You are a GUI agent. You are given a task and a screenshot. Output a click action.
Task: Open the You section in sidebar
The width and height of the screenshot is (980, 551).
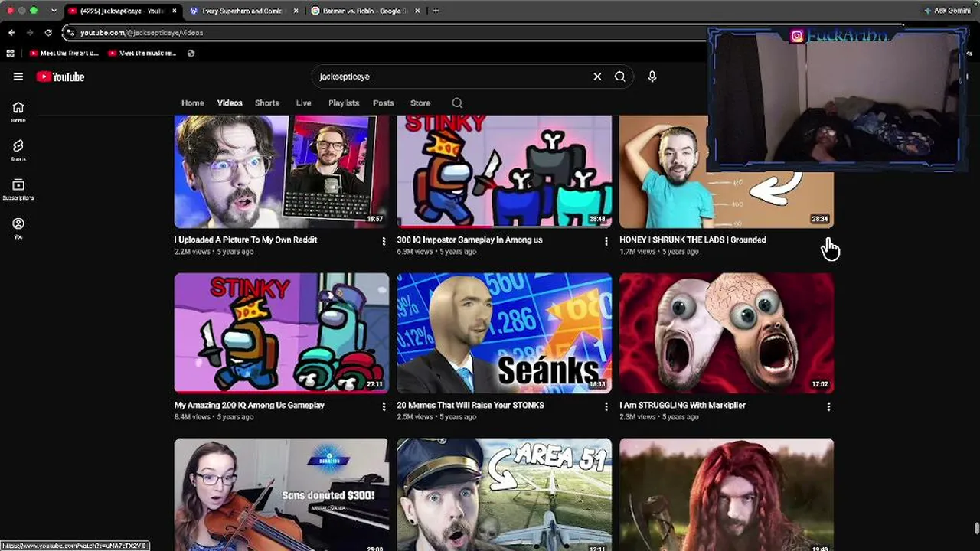click(18, 228)
